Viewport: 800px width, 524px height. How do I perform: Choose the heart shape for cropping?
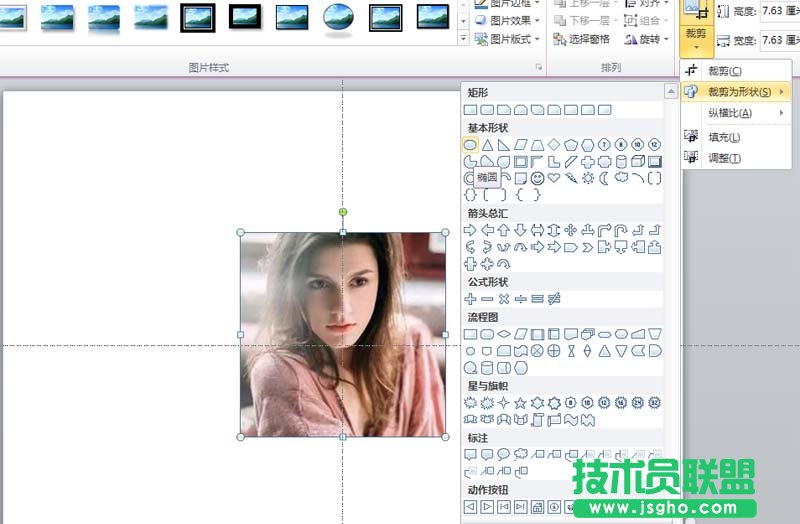[x=553, y=178]
